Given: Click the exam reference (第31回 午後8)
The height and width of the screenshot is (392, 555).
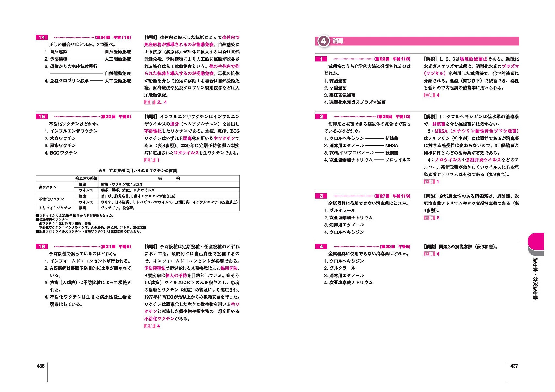Looking at the screenshot, I should point(116,246).
